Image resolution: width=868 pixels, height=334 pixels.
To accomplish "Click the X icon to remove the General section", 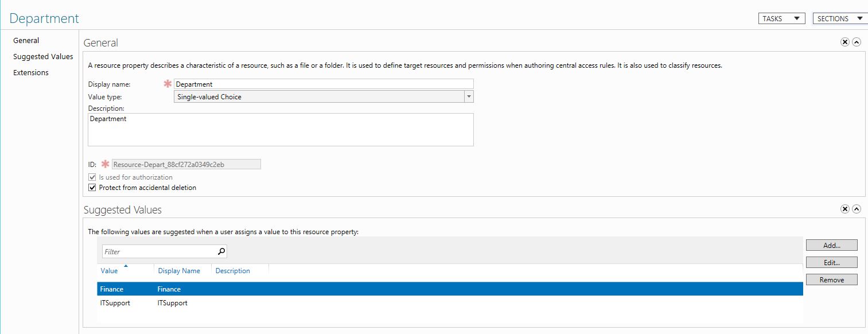I will coord(844,41).
